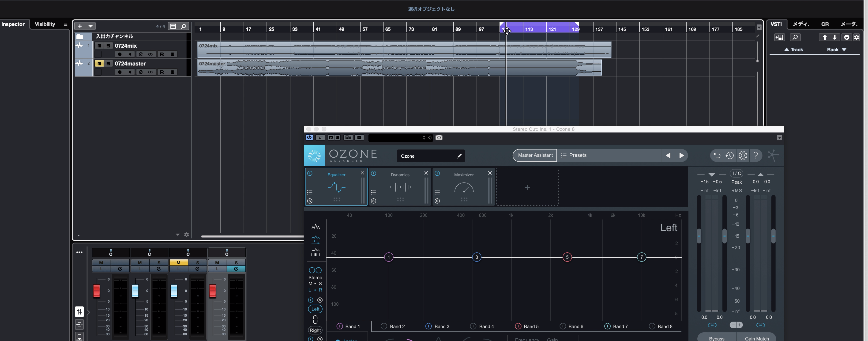The image size is (868, 341).
Task: Remove the Dynamics module with its X
Action: point(426,173)
